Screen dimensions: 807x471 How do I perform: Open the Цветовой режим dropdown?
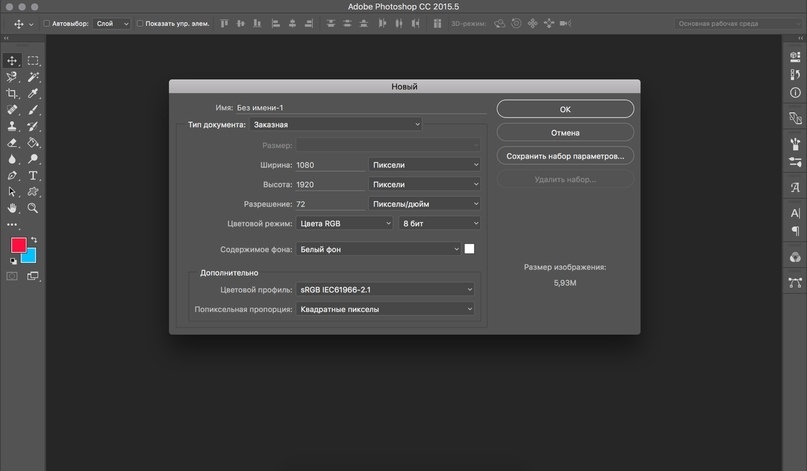click(345, 223)
